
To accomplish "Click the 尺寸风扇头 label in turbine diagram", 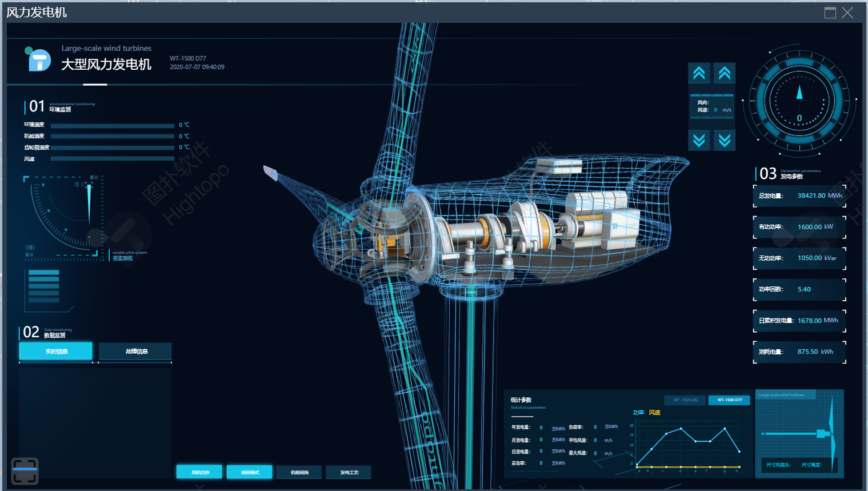I will pyautogui.click(x=778, y=465).
